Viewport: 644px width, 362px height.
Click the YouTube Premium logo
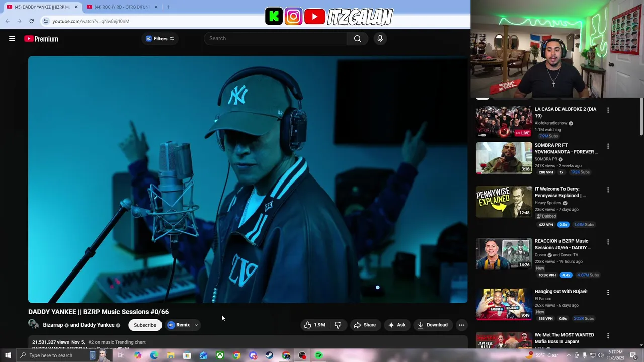(41, 39)
